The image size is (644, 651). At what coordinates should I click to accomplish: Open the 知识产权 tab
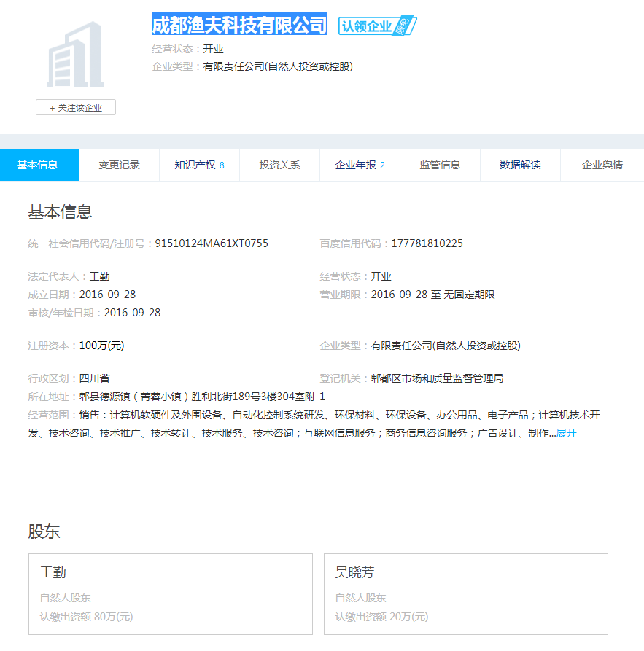[199, 165]
